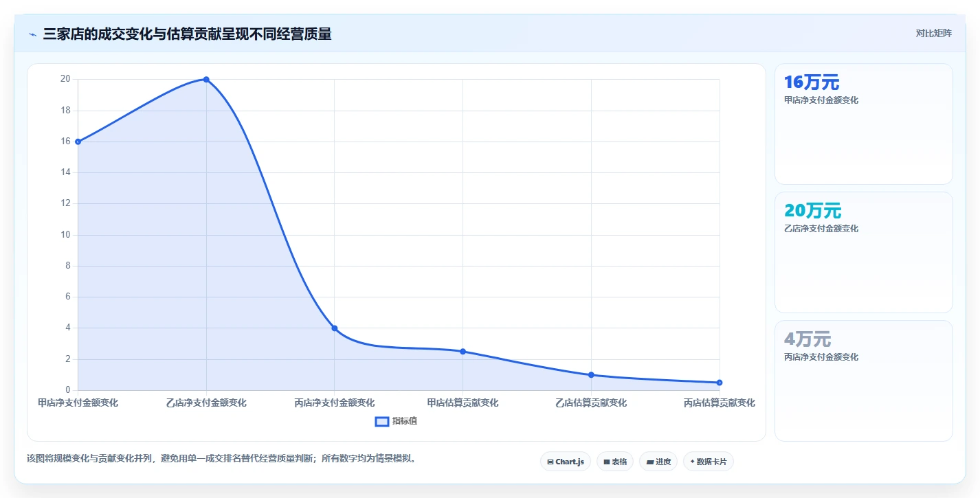
Task: Click the 20万元 card caption 乙店净支付金额变化
Action: (821, 229)
